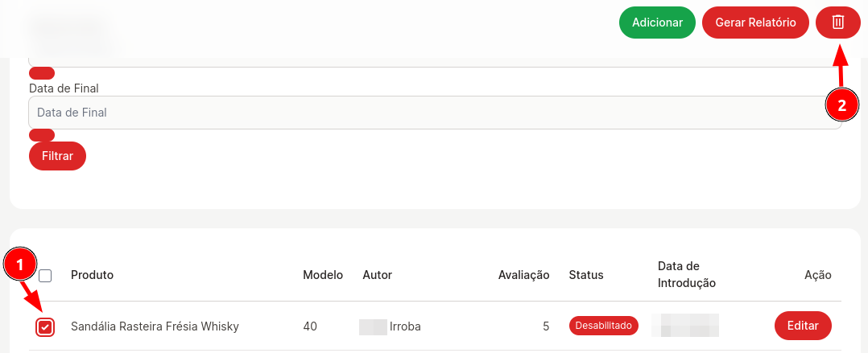The width and height of the screenshot is (868, 353).
Task: Uncheck the Sandália Rasteira Frésia Whisky checkbox
Action: 45,327
